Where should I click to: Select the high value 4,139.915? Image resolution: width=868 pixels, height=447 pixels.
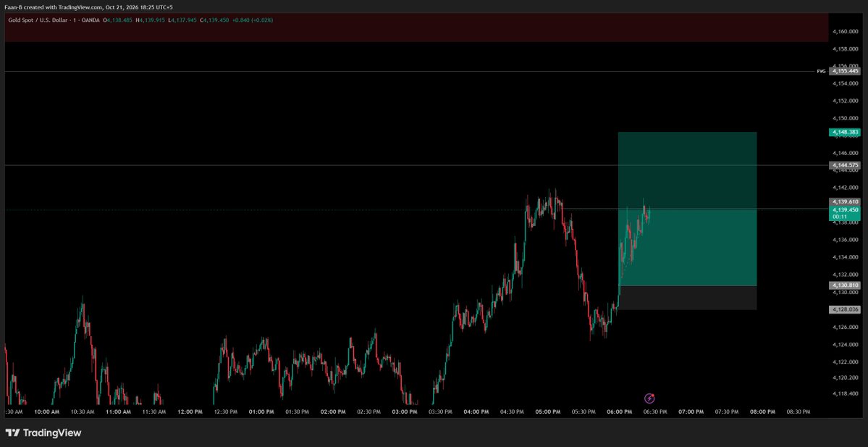(152, 20)
